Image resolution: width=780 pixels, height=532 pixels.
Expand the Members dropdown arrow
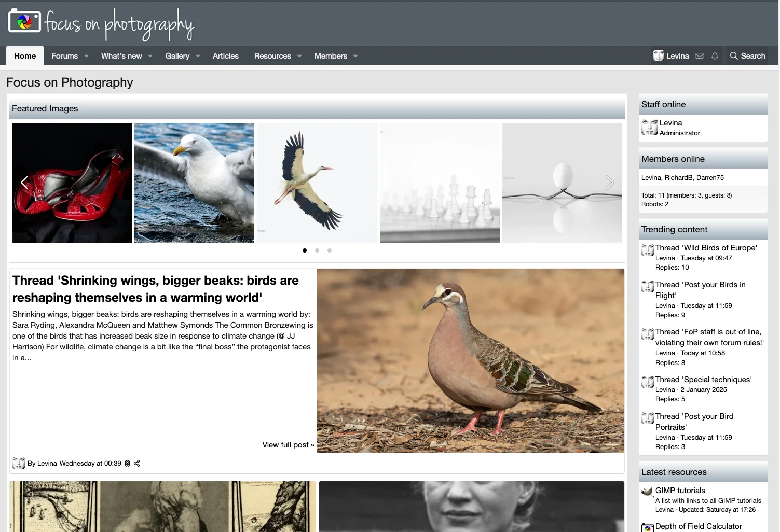pos(355,56)
